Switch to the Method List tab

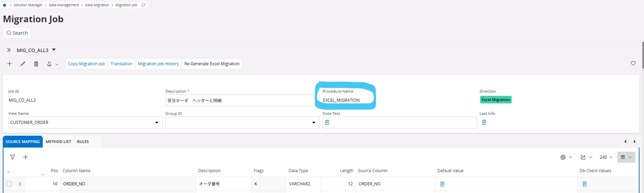click(58, 142)
